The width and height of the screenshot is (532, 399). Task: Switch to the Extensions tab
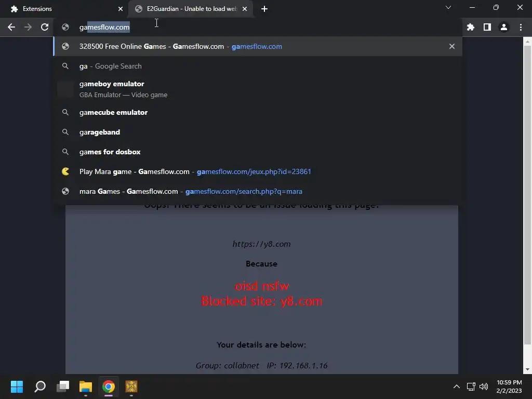coord(64,9)
